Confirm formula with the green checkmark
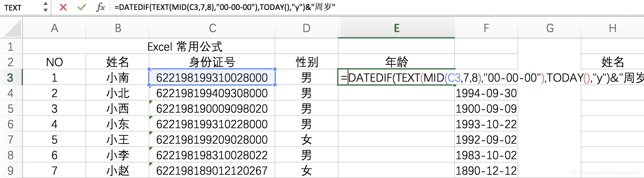The image size is (644, 178). click(x=82, y=7)
